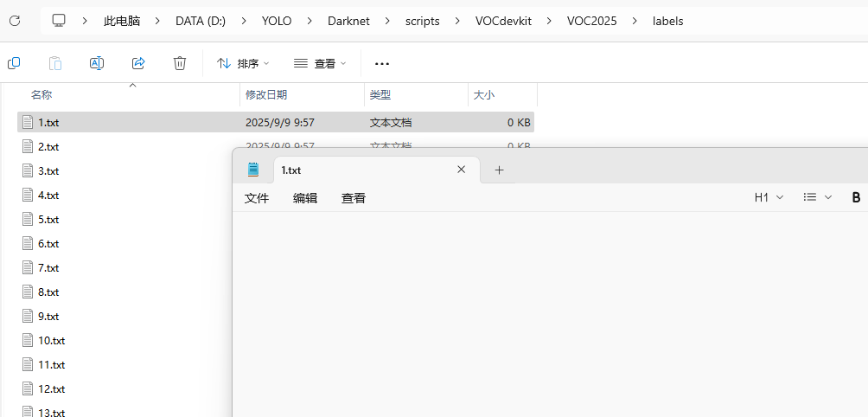Click the Share icon in Explorer toolbar
Viewport: 868px width, 417px height.
[x=138, y=63]
